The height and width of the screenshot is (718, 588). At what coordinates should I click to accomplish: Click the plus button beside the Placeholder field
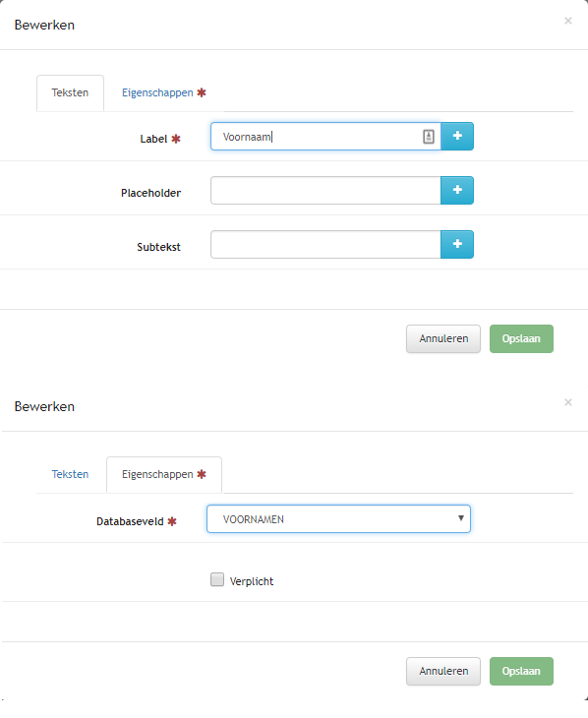pos(457,190)
